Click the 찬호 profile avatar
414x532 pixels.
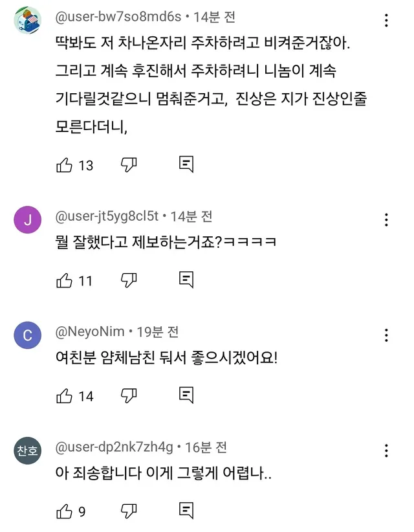tap(28, 452)
